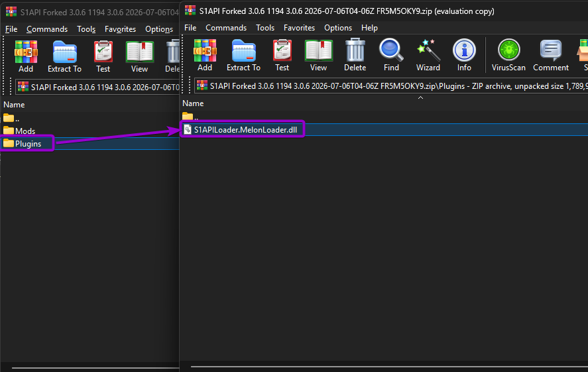Open File menu in back-left window
588x372 pixels.
pos(11,29)
